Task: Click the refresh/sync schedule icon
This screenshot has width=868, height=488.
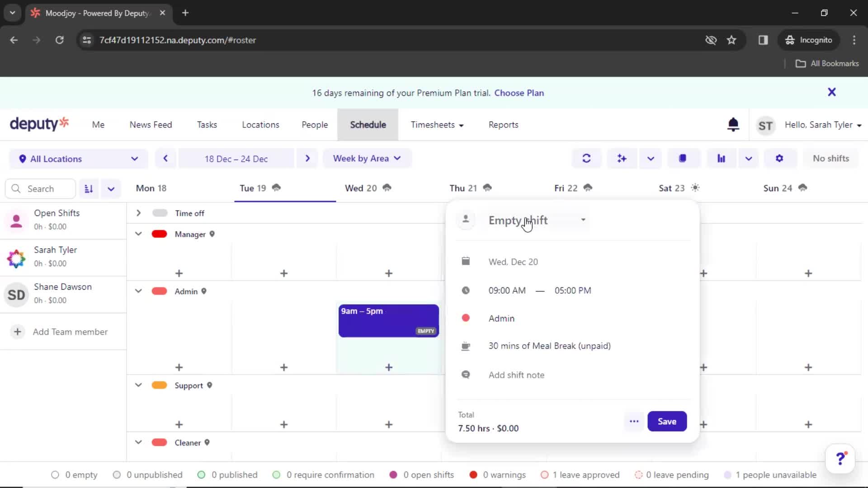Action: coord(587,159)
